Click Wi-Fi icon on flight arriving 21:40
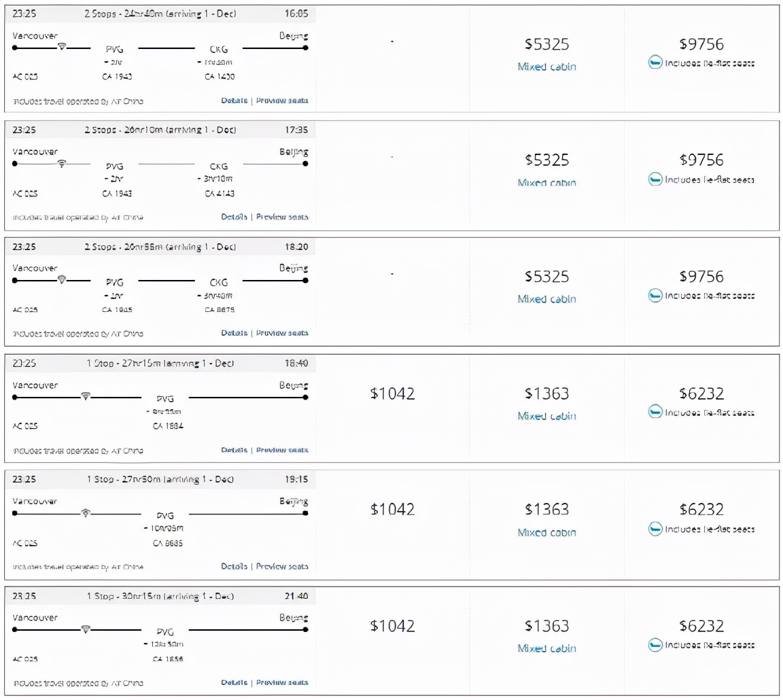Screen dimensions: 783x700 coord(86,629)
